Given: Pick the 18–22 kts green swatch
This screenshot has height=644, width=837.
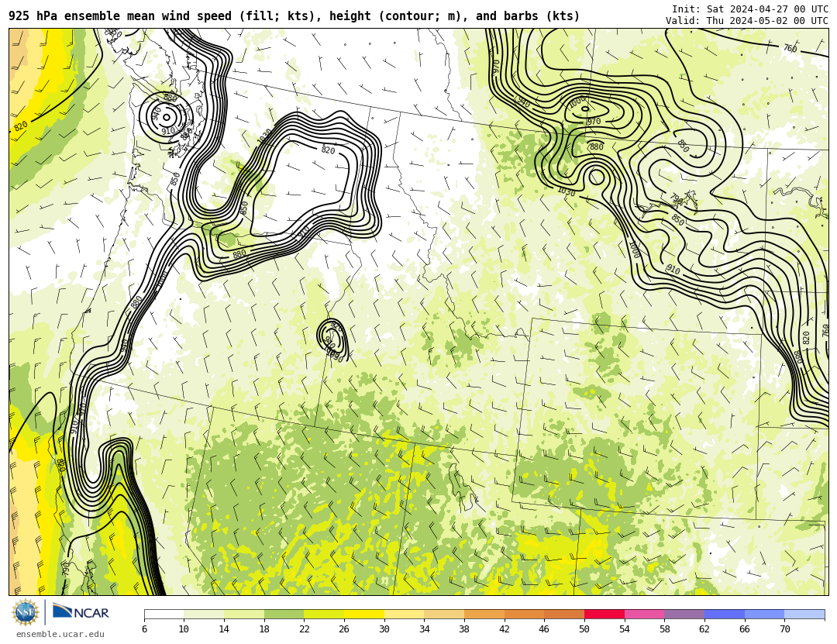Looking at the screenshot, I should 284,614.
